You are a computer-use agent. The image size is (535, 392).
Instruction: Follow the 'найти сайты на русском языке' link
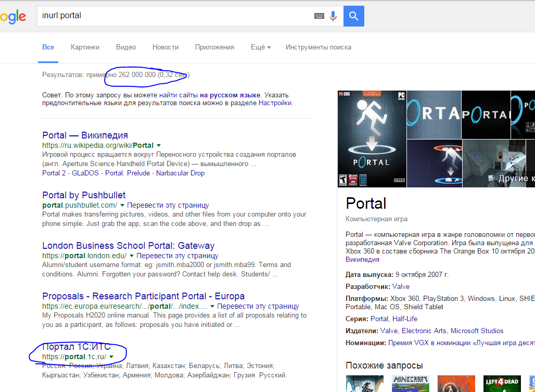coord(210,95)
